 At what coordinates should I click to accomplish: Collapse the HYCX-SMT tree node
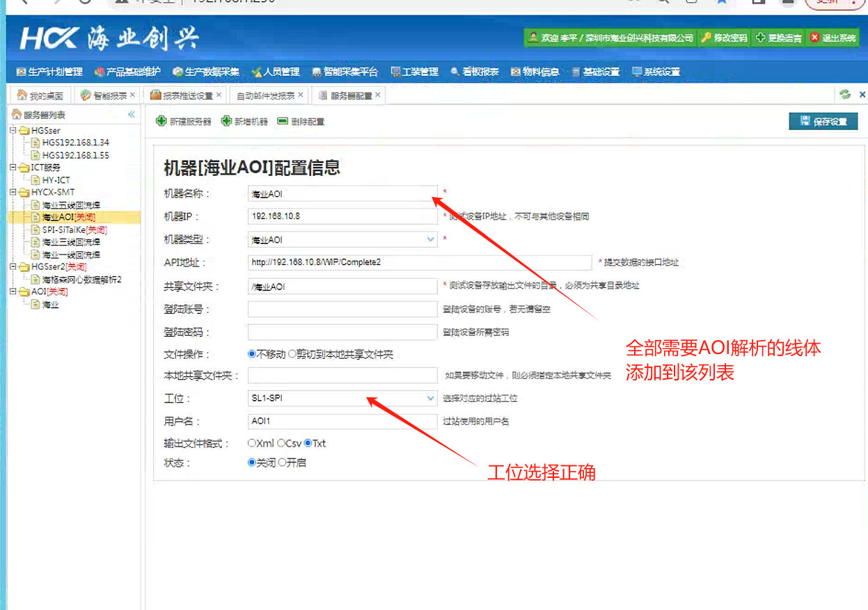(x=13, y=193)
